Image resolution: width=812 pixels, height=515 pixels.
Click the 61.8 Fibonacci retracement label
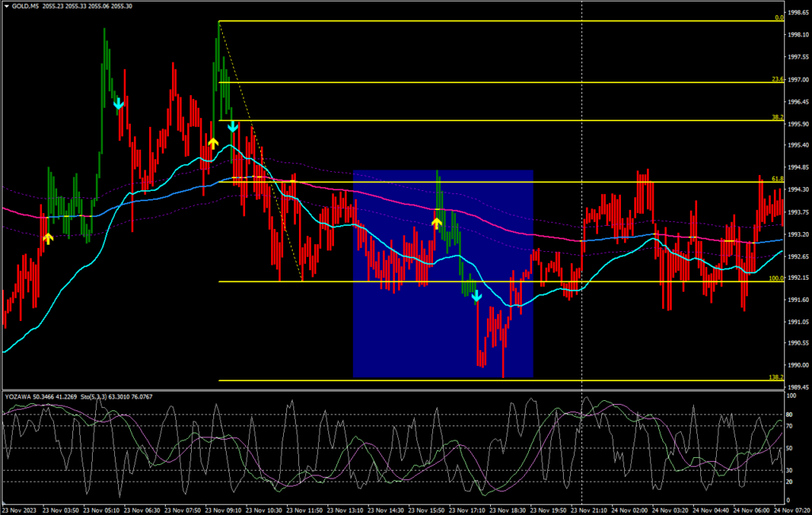777,179
